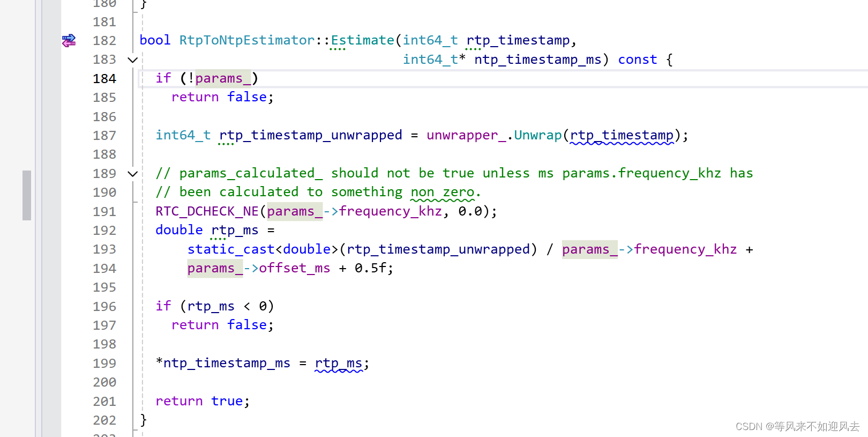The image size is (868, 437).
Task: Click the 'RtpToNtpEstimator' class name
Action: point(247,40)
